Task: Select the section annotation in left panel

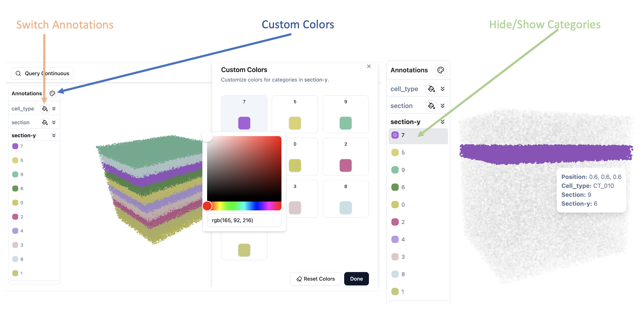Action: [x=21, y=122]
